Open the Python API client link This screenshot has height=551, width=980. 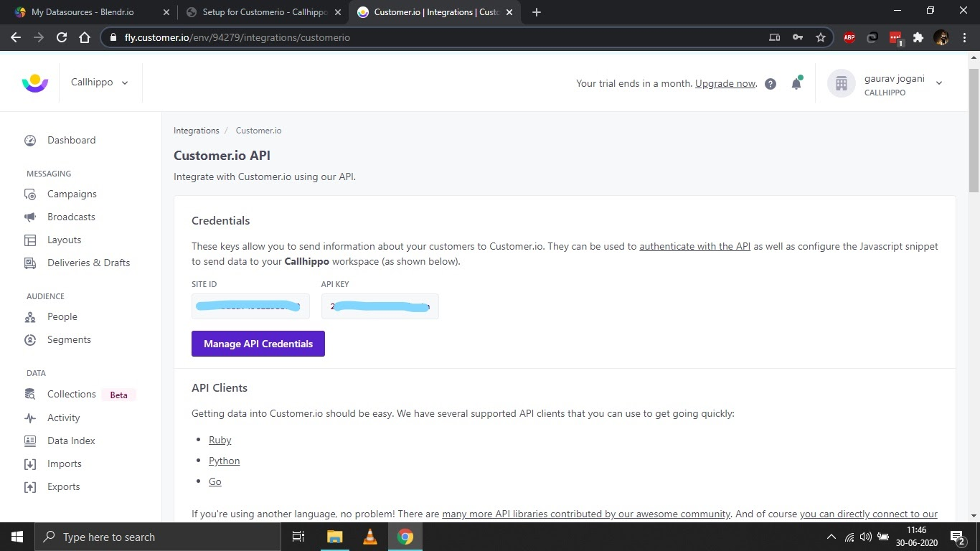[225, 461]
